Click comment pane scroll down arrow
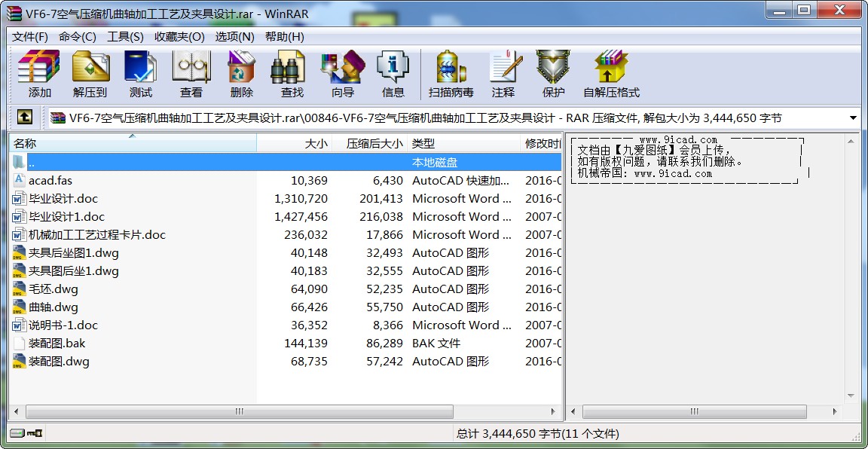Viewport: 868px width, 449px height. pos(851,396)
